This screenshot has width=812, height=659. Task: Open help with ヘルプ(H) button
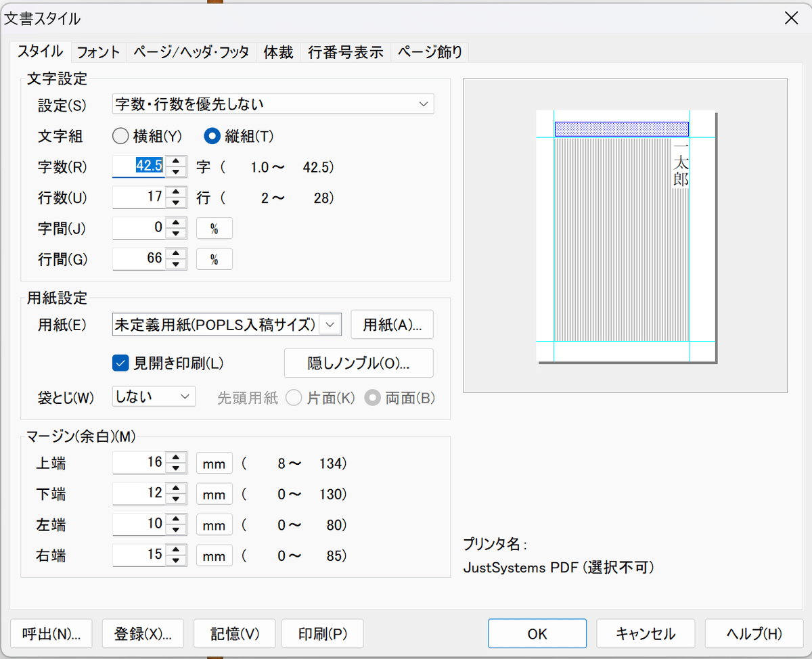coord(754,634)
